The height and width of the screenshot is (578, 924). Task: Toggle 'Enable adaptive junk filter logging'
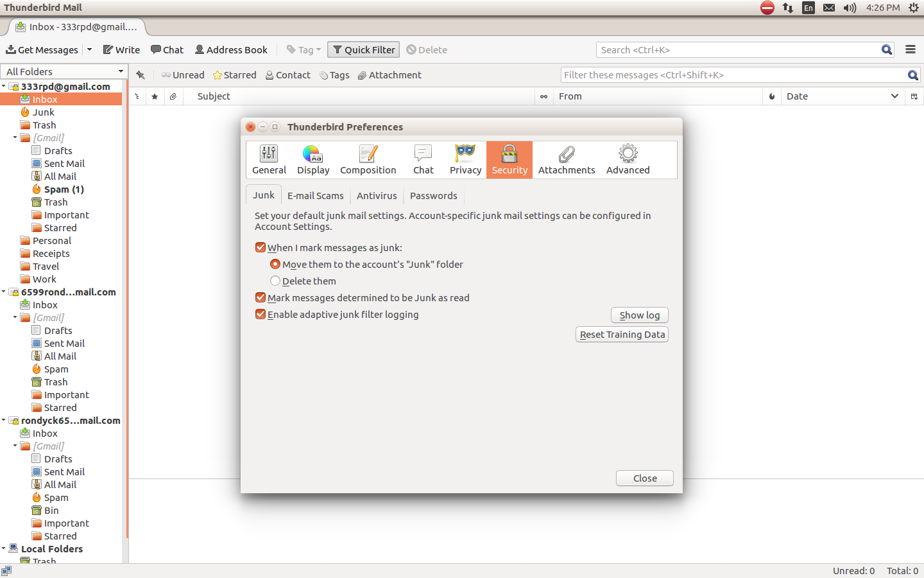pos(261,314)
